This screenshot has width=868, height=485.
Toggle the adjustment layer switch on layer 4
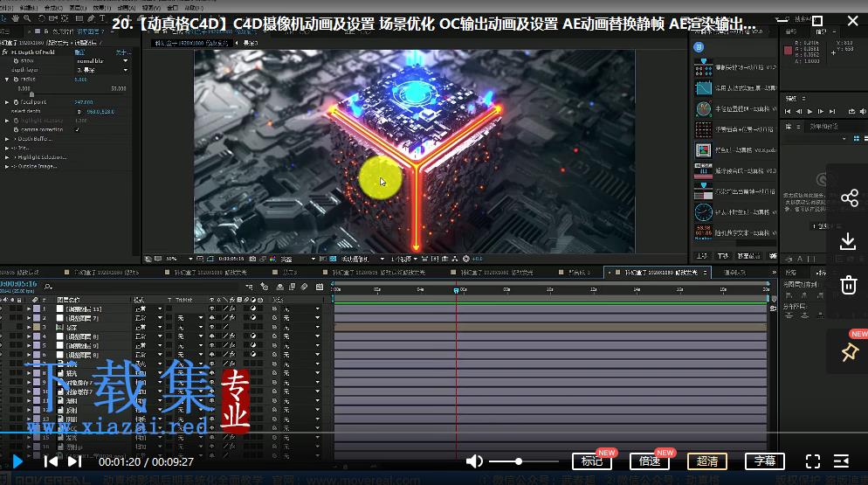point(253,336)
